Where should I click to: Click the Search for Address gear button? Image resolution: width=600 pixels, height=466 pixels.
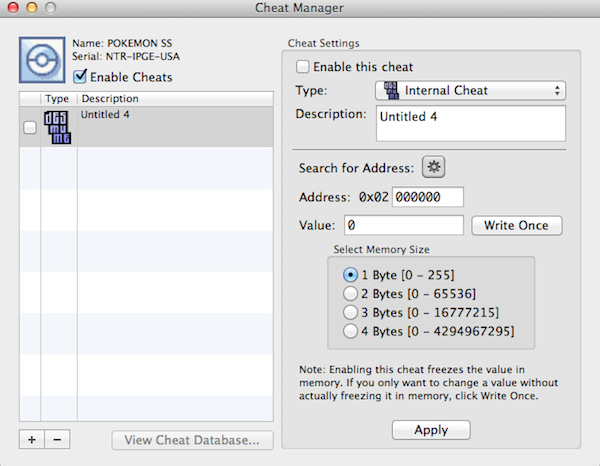(433, 166)
